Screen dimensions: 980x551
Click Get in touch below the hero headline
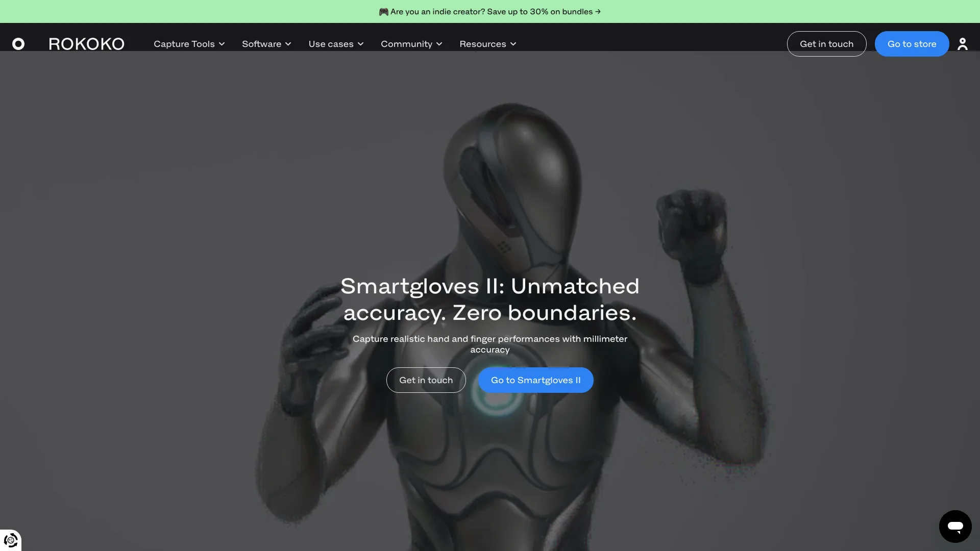426,380
